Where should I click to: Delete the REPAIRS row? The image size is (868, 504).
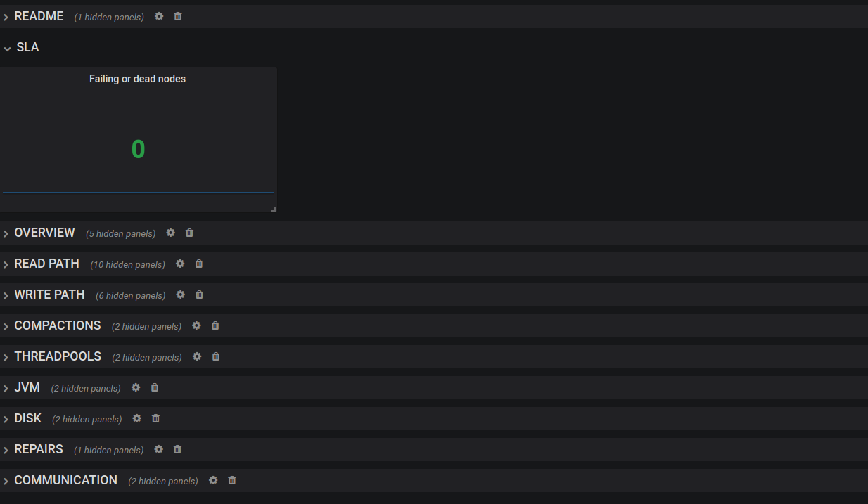pos(177,449)
